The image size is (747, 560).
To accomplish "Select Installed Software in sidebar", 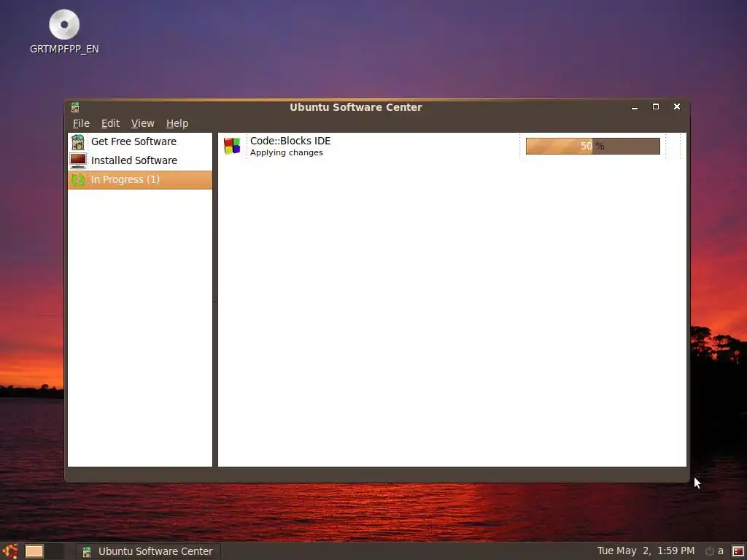I will click(x=140, y=161).
